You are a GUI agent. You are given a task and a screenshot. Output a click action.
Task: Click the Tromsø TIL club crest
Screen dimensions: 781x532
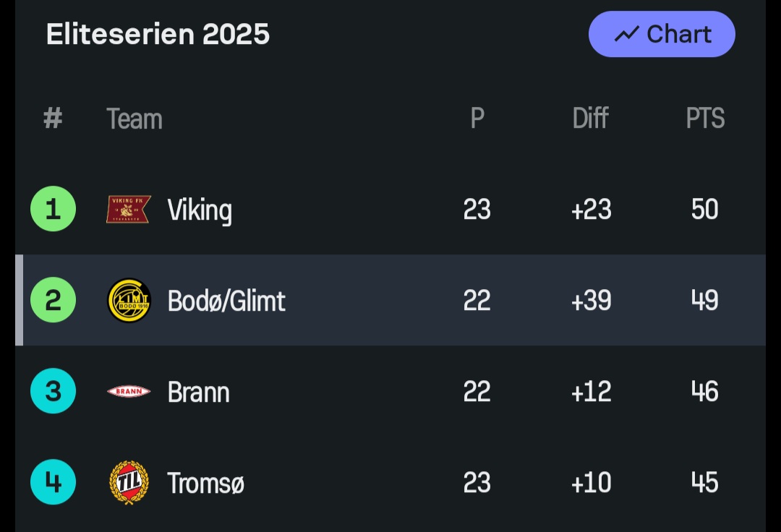tap(129, 482)
